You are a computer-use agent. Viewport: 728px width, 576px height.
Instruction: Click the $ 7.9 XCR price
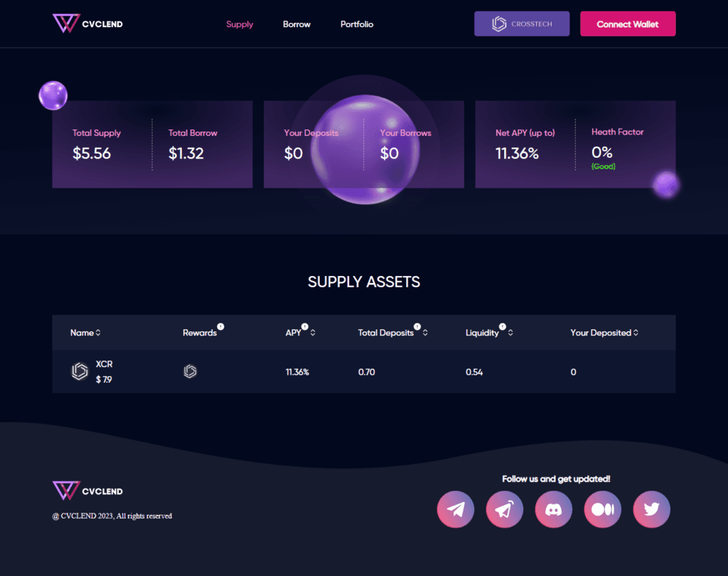104,380
